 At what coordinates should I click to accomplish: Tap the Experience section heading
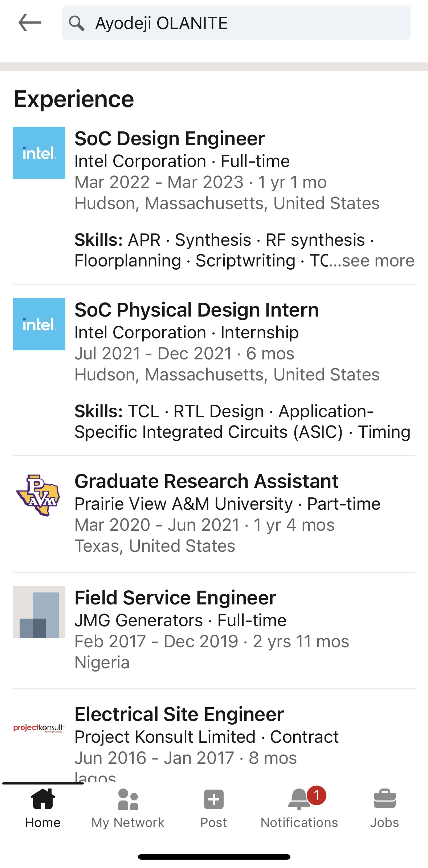click(x=74, y=99)
